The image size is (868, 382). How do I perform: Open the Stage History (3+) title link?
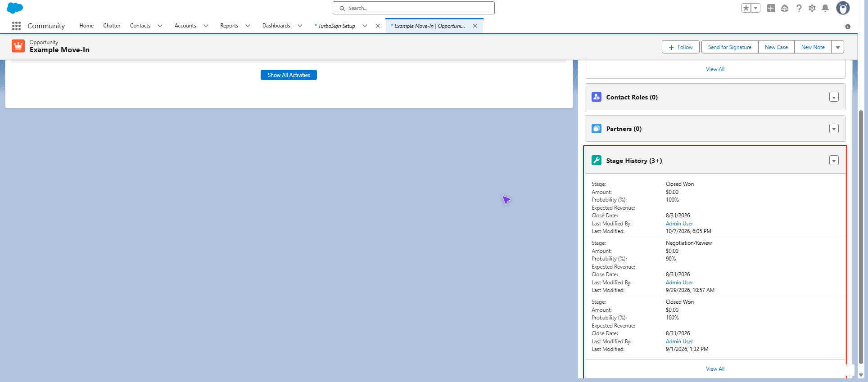[x=634, y=161]
